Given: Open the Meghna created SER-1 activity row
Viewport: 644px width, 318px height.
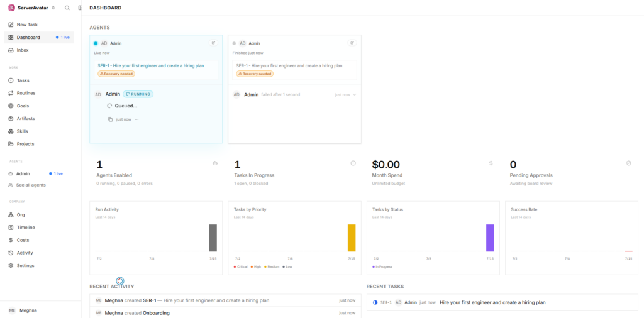Looking at the screenshot, I should [225, 300].
